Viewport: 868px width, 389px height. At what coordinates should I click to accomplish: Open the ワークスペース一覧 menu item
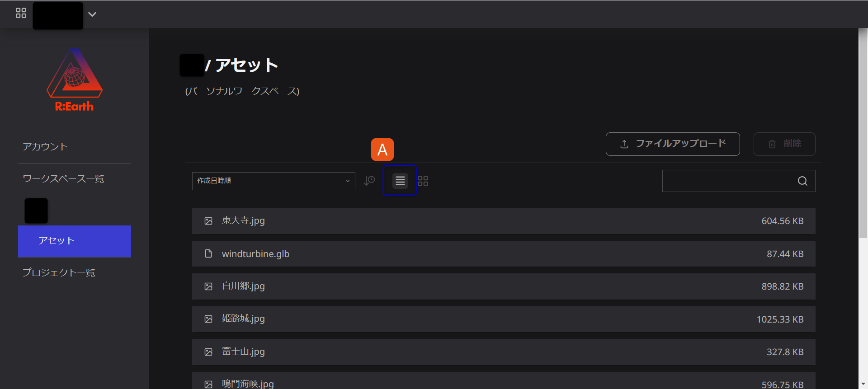[63, 179]
